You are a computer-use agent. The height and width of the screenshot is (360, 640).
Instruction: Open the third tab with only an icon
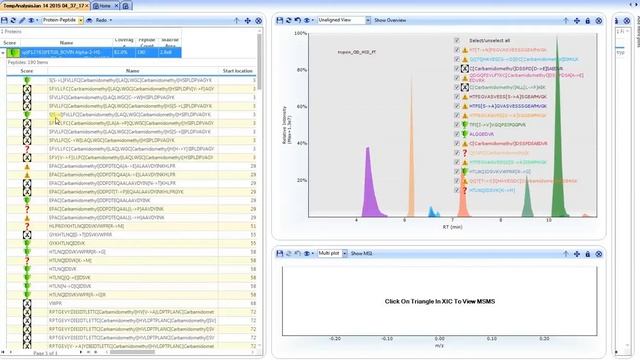click(x=126, y=6)
